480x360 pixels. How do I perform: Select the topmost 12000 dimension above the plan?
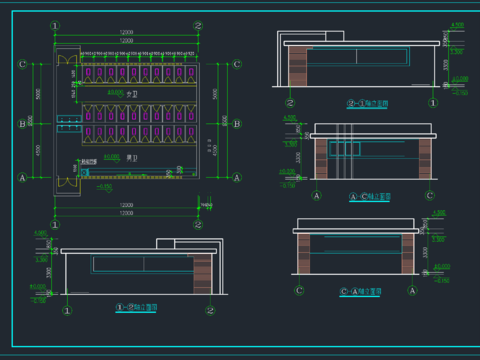126,33
